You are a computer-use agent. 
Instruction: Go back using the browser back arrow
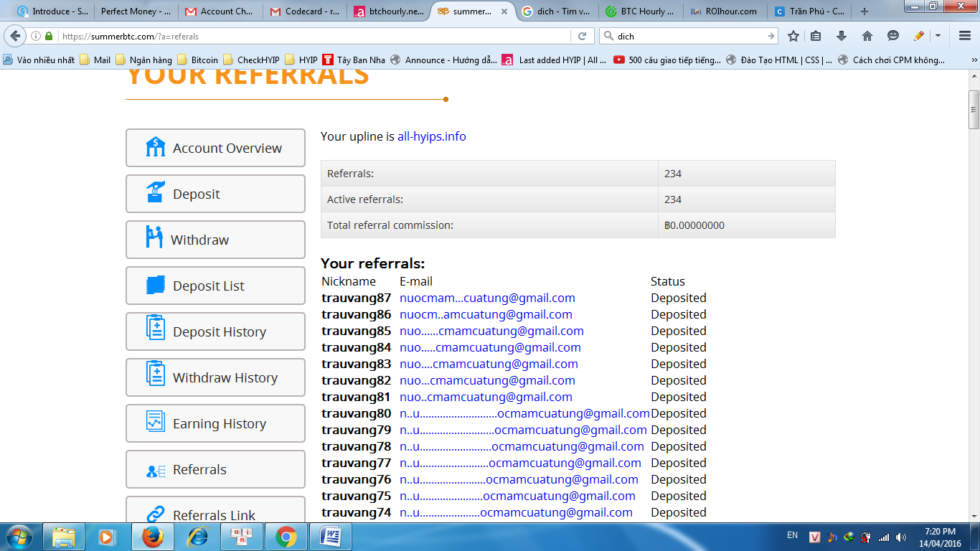(15, 36)
